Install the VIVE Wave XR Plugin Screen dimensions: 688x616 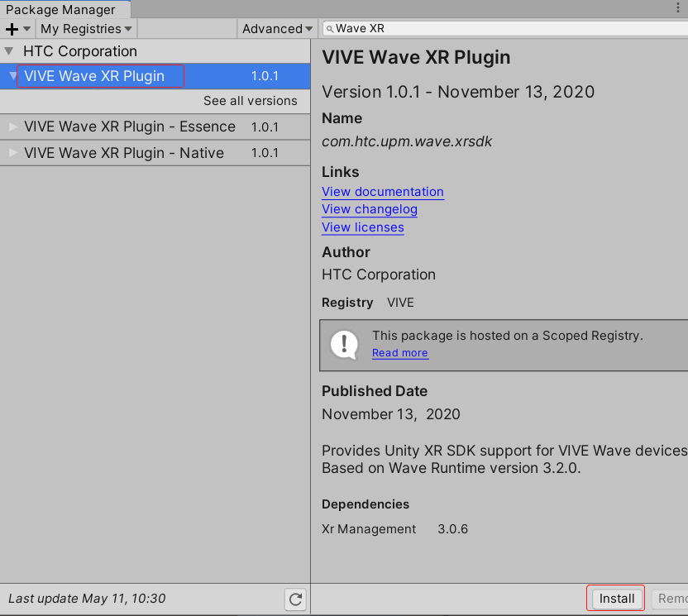616,599
